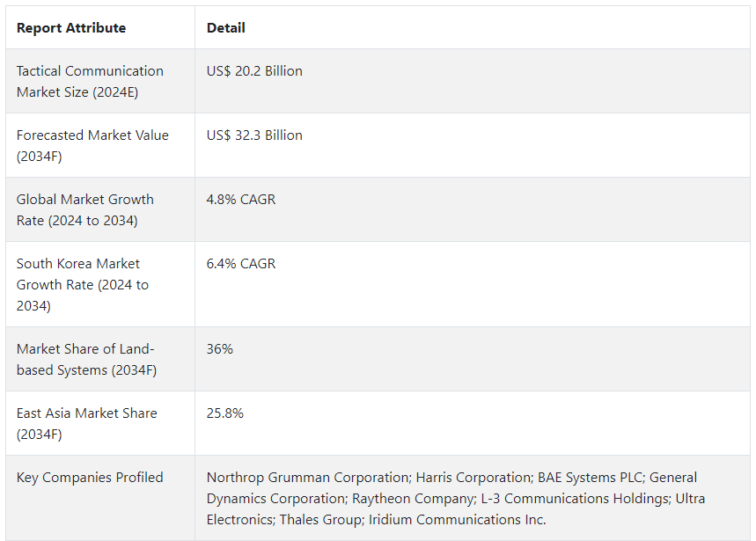Click the 6.4% CAGR value
This screenshot has width=756, height=541.
pos(241,264)
